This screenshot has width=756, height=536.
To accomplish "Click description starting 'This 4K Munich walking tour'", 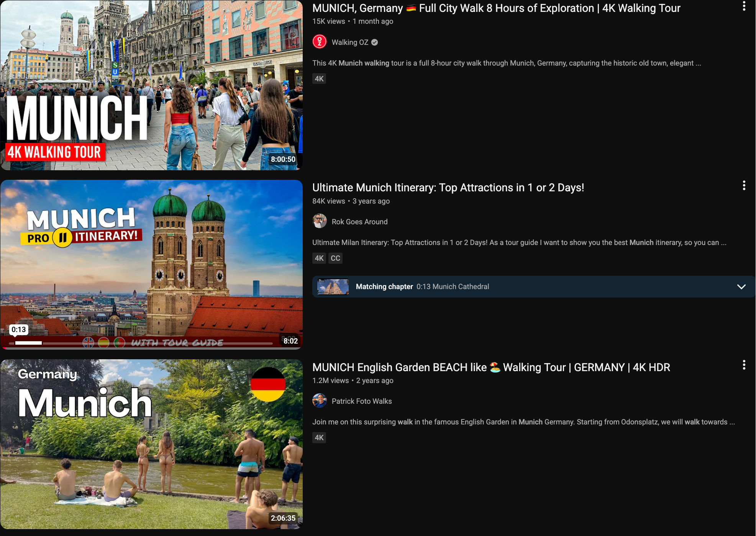I will (507, 63).
